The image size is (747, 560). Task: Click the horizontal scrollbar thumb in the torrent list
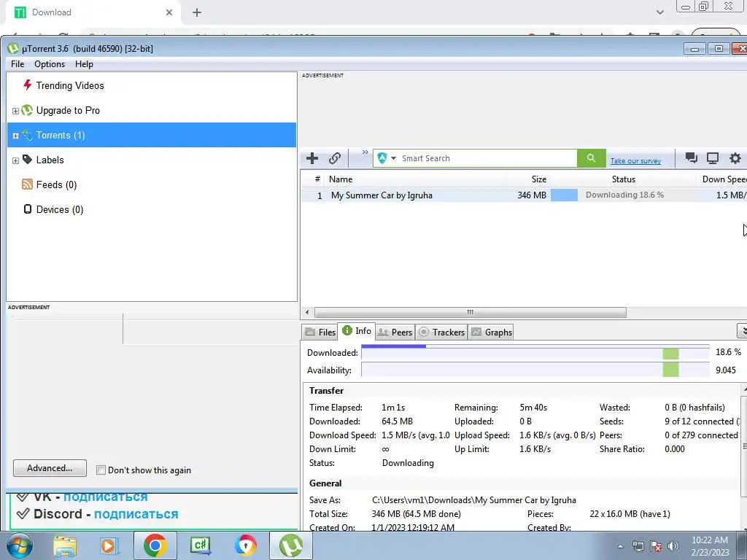pyautogui.click(x=471, y=312)
